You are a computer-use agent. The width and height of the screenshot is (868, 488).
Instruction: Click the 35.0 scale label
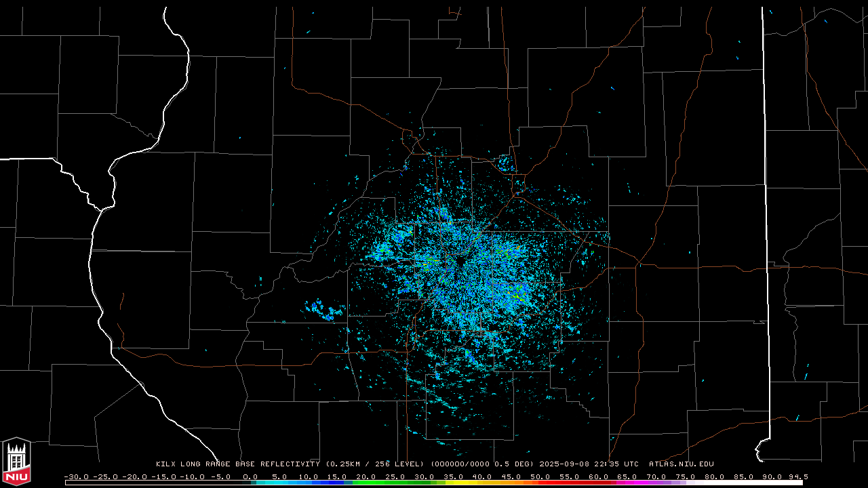(453, 476)
